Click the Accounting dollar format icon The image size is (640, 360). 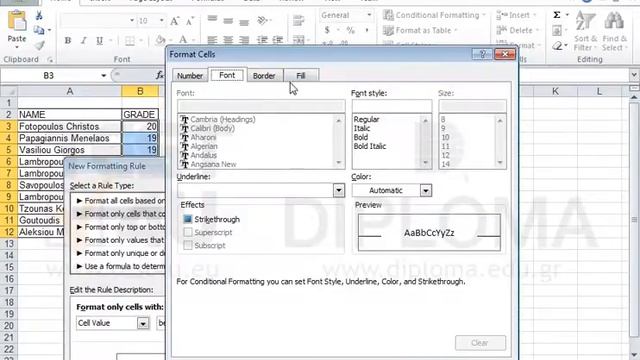point(327,30)
